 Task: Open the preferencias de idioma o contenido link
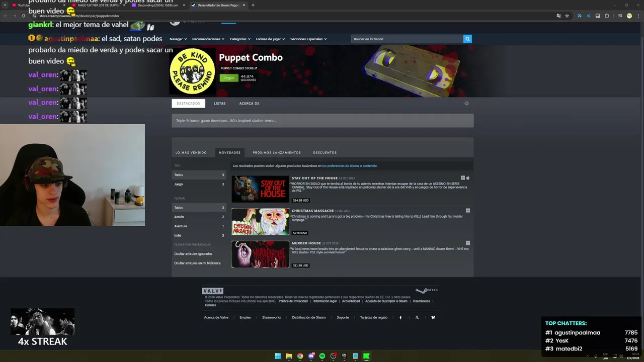[349, 166]
